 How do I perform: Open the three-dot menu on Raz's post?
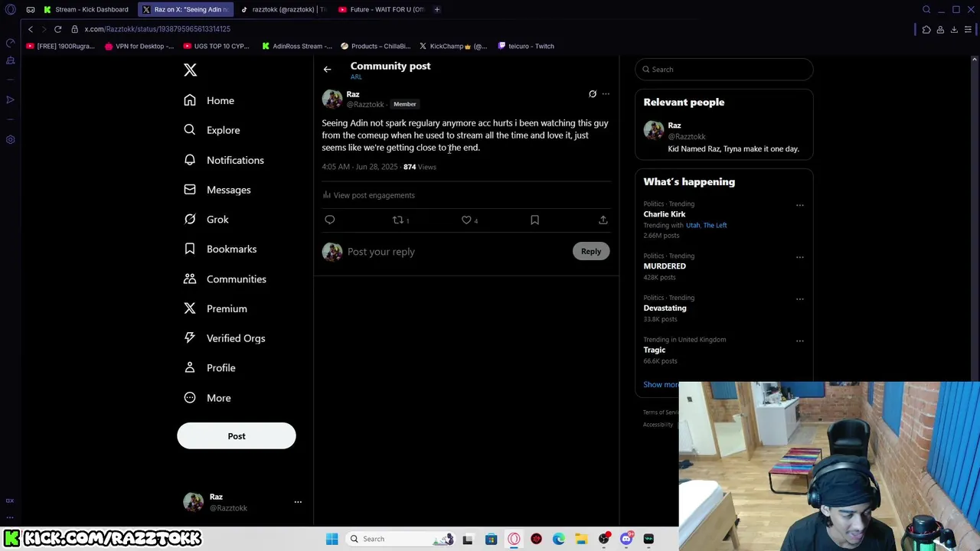tap(606, 94)
